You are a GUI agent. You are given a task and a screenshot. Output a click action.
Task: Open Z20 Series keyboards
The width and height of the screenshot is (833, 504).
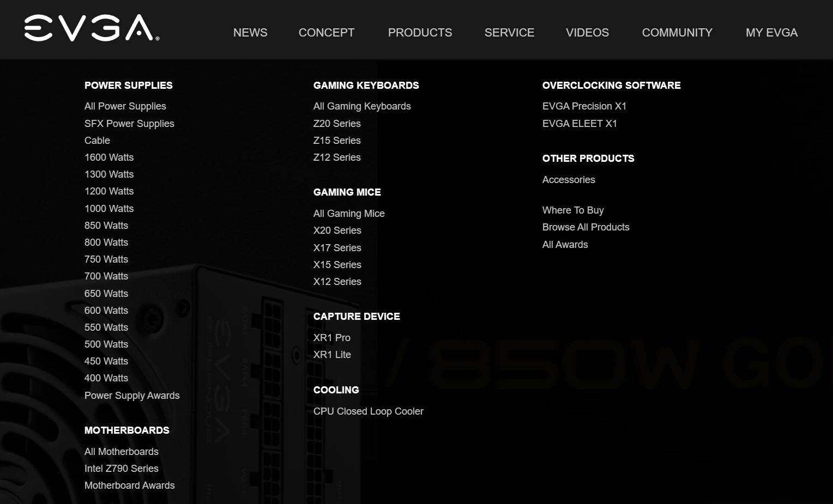337,124
